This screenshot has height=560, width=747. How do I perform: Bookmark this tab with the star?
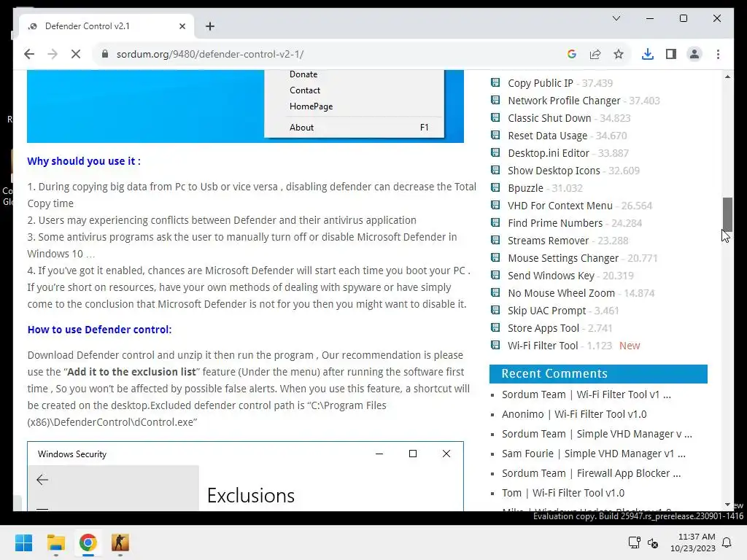pyautogui.click(x=619, y=54)
